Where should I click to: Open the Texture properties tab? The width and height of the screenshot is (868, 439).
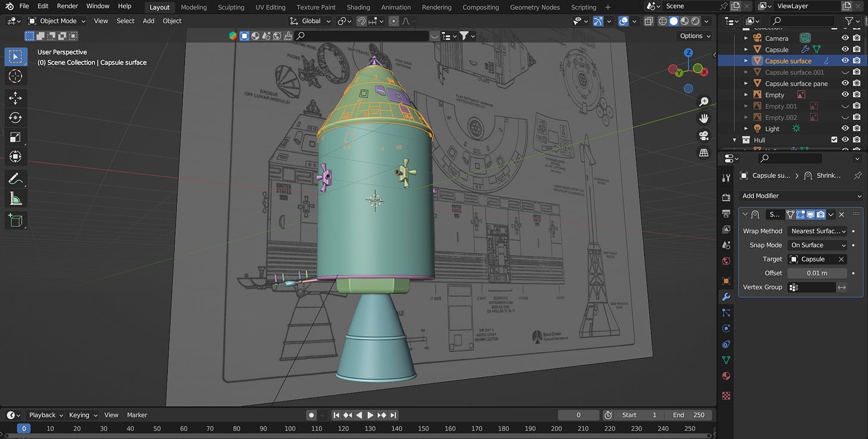pos(726,396)
